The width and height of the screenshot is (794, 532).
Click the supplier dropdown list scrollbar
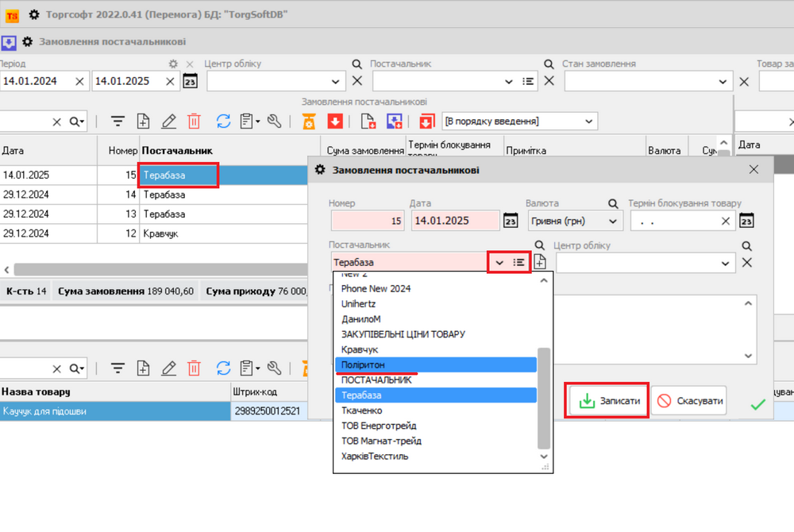pyautogui.click(x=544, y=397)
